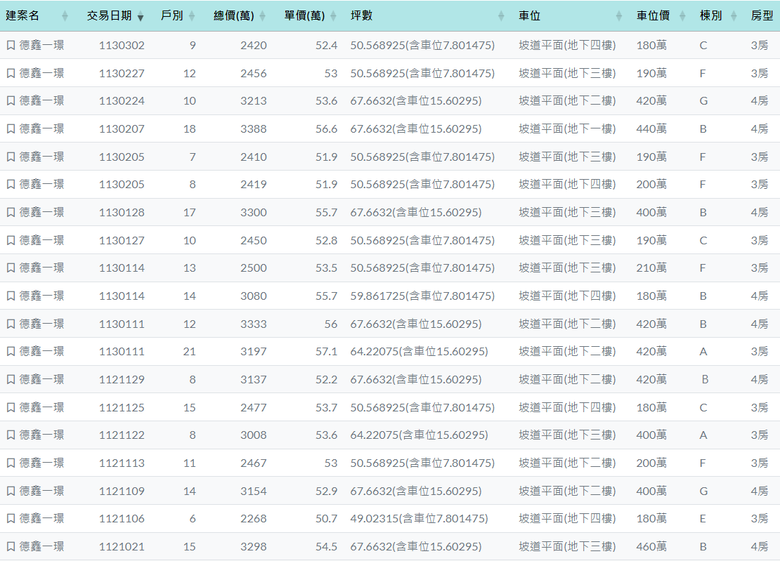The image size is (780, 561).
Task: Bookmark the row with total price 2410
Action: click(11, 157)
